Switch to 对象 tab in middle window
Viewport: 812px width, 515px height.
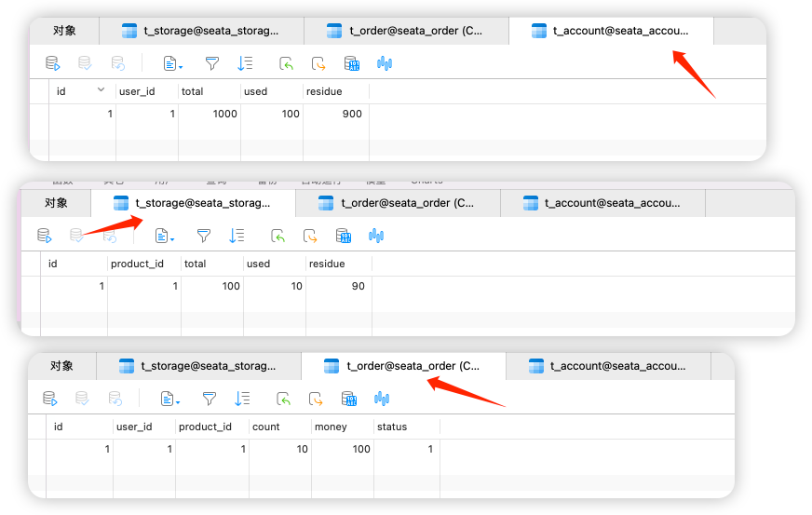click(x=56, y=203)
